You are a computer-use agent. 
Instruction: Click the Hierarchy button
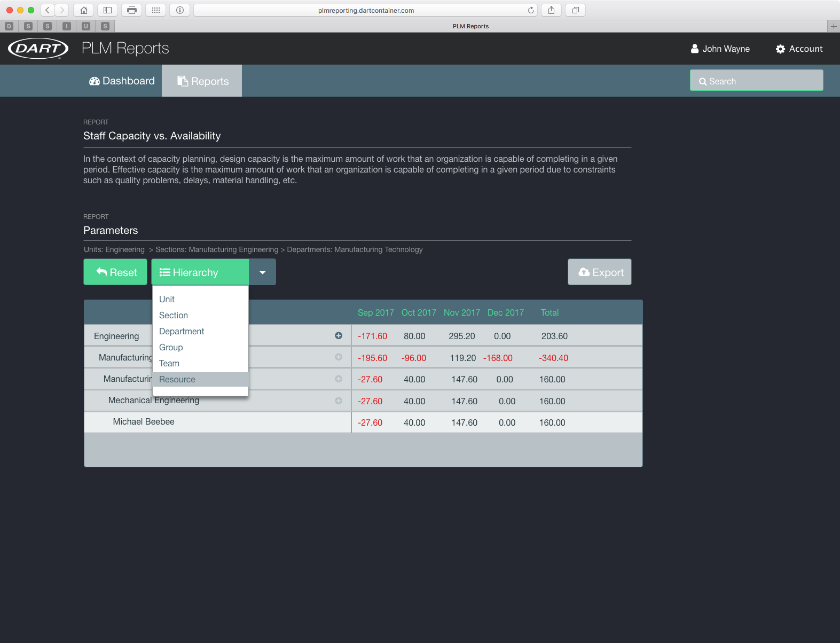pyautogui.click(x=200, y=272)
